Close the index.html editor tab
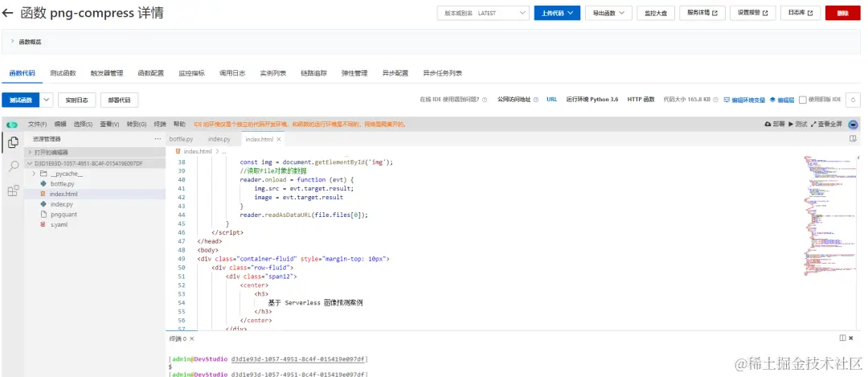Image resolution: width=868 pixels, height=377 pixels. pos(279,140)
